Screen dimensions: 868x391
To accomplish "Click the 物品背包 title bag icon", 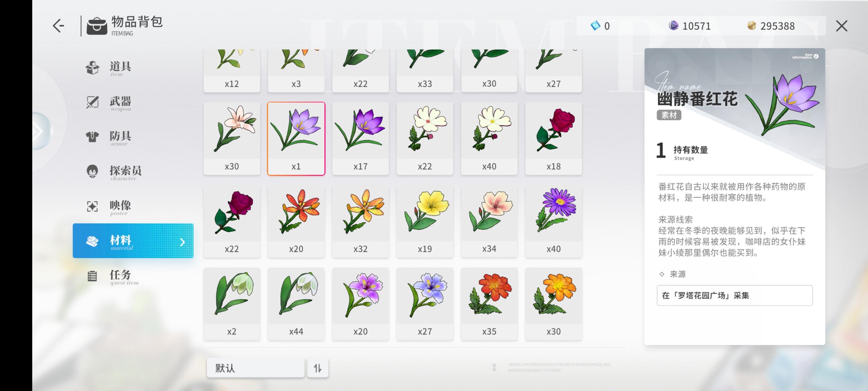I will click(97, 26).
